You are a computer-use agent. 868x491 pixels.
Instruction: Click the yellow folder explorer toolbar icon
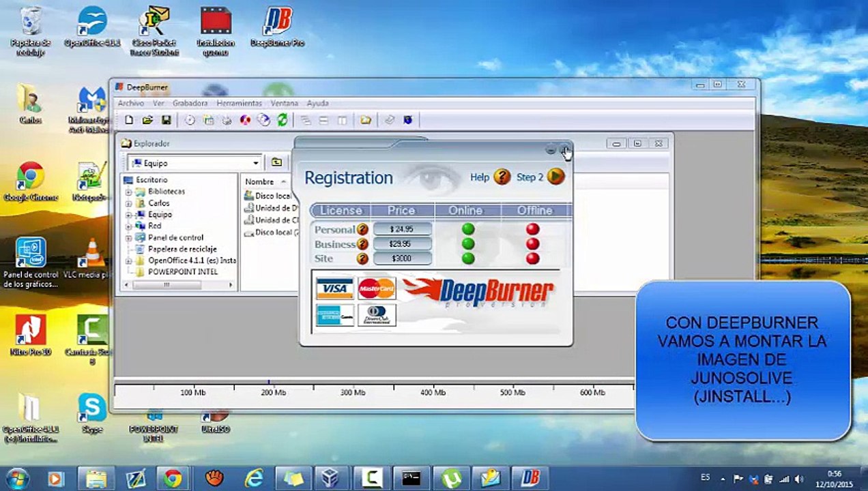tap(366, 120)
